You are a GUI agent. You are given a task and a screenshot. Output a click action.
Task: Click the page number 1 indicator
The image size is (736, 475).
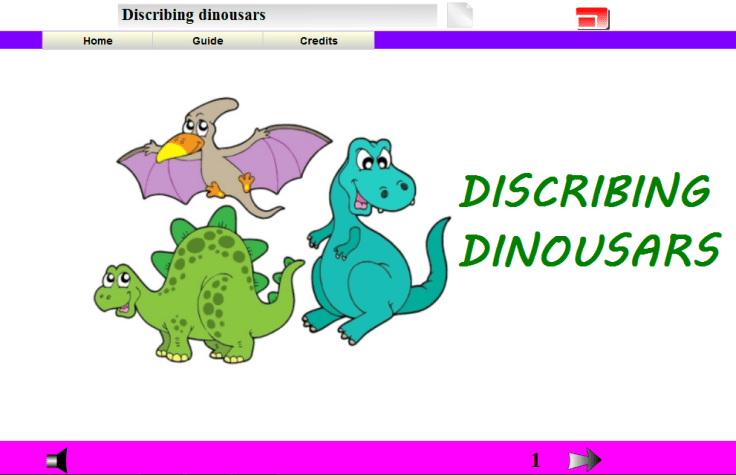coord(536,460)
